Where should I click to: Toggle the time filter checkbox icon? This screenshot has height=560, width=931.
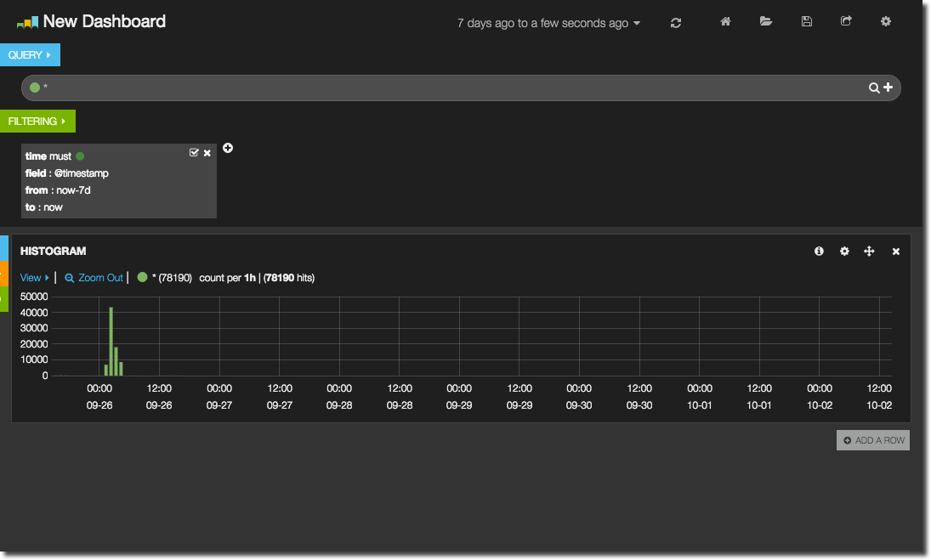tap(194, 153)
